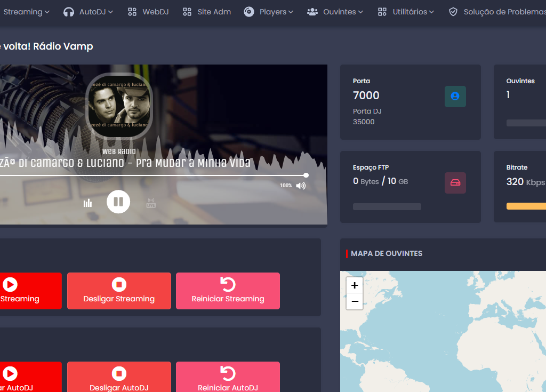Screen dimensions: 546x392
Task: Open the Ouvintes menu label
Action: (340, 12)
